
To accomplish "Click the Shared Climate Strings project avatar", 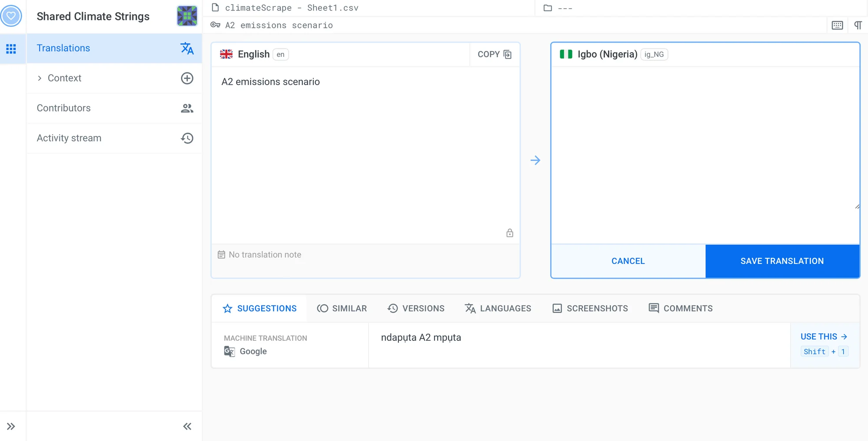I will click(x=187, y=16).
